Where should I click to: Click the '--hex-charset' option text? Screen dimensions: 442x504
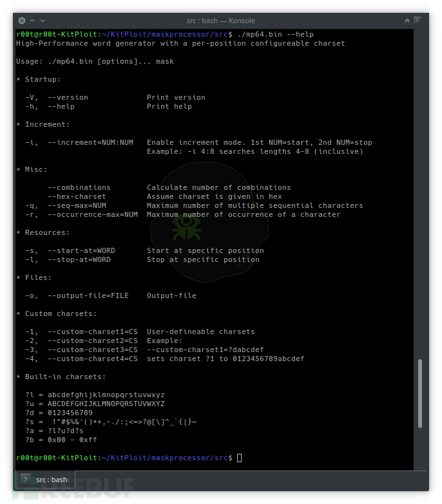tap(77, 196)
